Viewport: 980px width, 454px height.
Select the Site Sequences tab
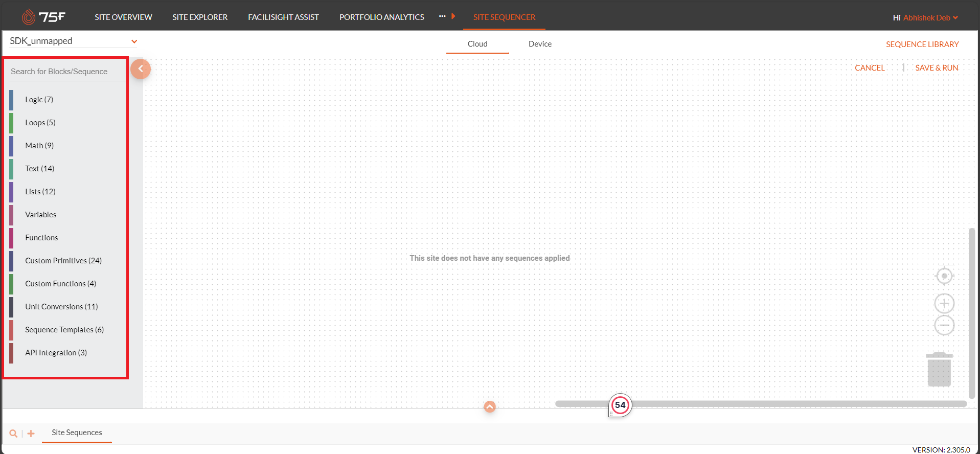(x=77, y=433)
